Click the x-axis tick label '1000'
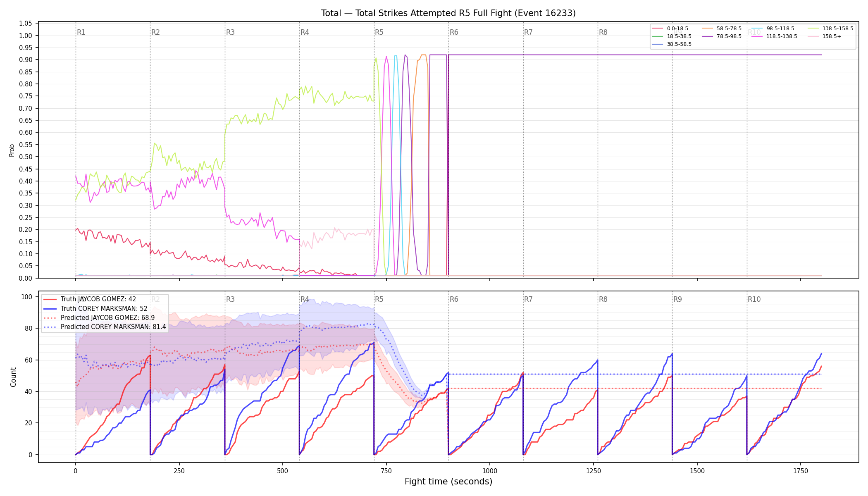The image size is (868, 496). (490, 471)
